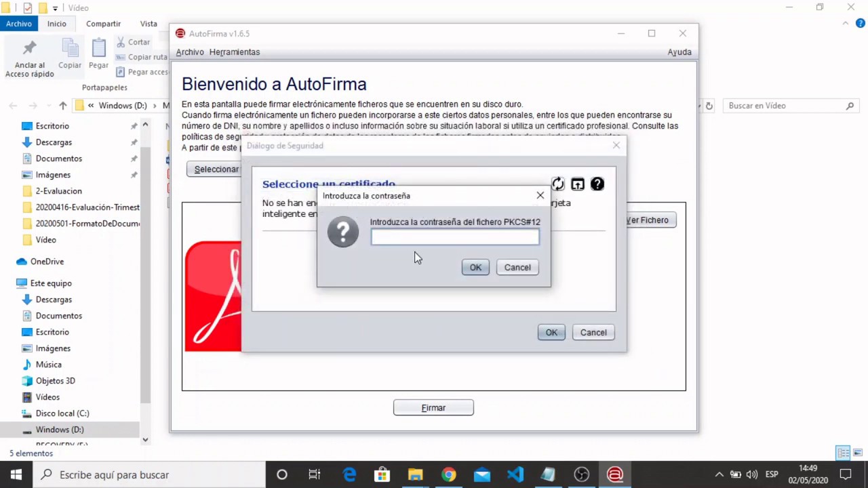The width and height of the screenshot is (868, 488).
Task: Open Mail app from taskbar
Action: click(482, 474)
